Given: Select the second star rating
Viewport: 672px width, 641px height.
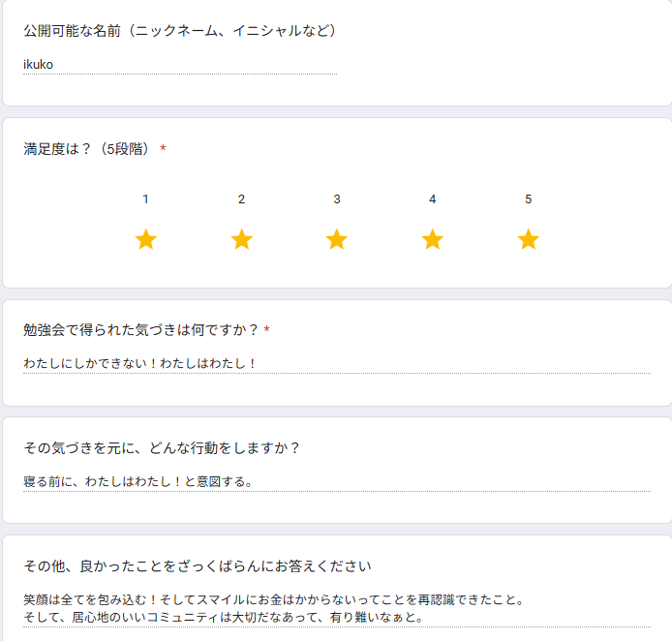Looking at the screenshot, I should click(242, 239).
